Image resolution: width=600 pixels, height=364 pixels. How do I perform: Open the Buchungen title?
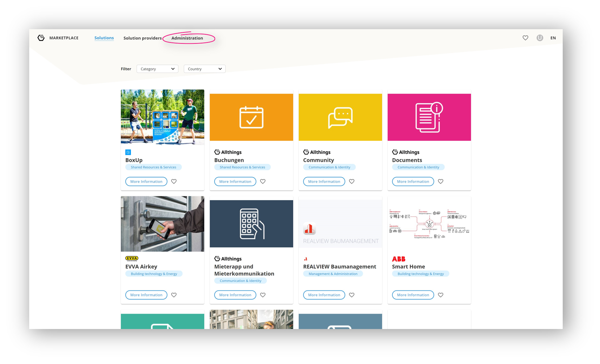pyautogui.click(x=229, y=160)
